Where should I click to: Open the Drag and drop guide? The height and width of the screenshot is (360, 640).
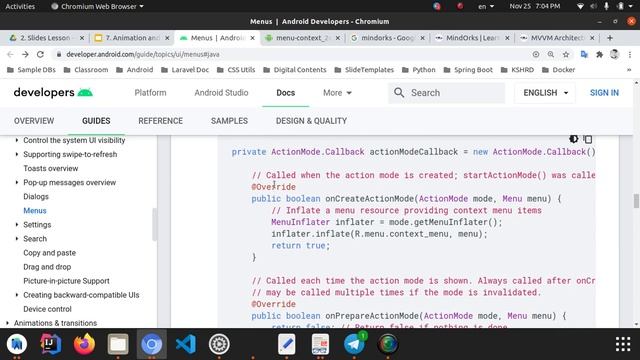pos(47,267)
